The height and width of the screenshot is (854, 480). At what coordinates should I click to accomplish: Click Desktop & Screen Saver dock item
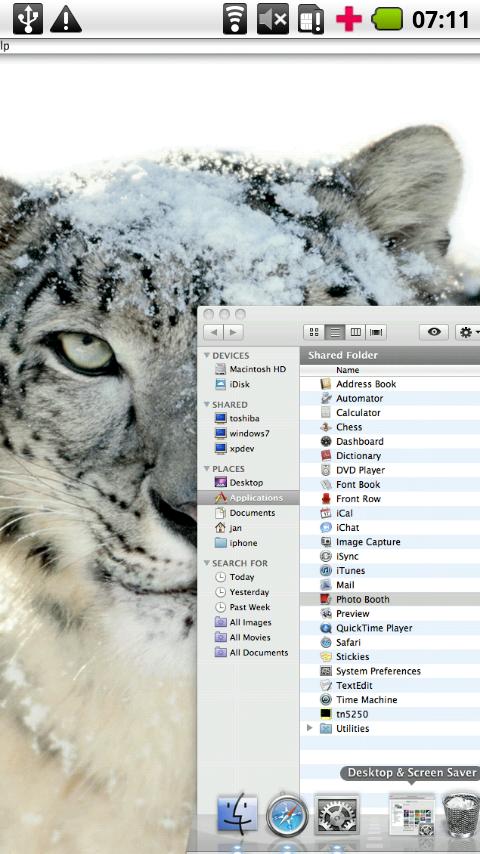(x=411, y=815)
